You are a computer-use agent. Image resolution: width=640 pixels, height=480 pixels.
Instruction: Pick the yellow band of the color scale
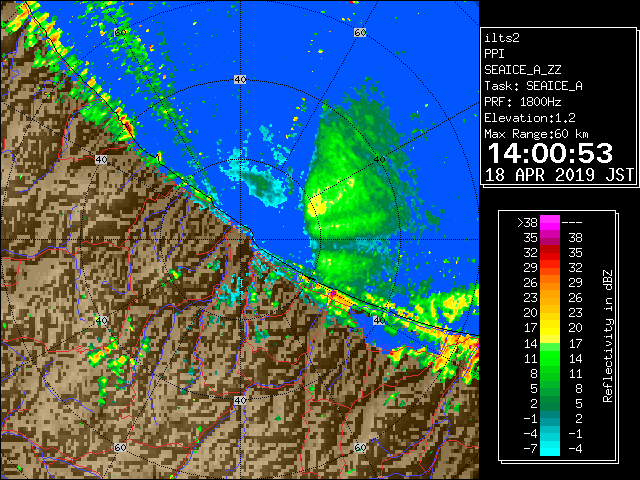coord(550,329)
